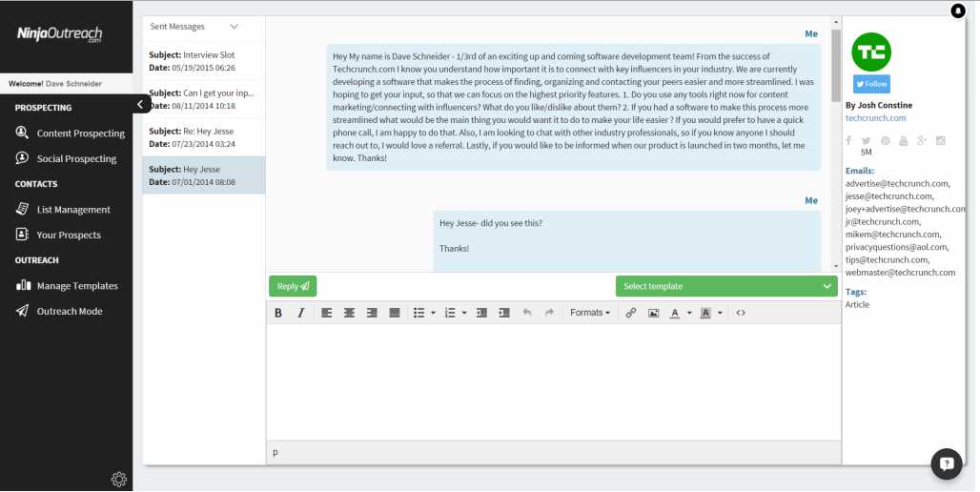The width and height of the screenshot is (980, 492).
Task: Open the prospect's Pinterest profile icon
Action: coord(885,141)
